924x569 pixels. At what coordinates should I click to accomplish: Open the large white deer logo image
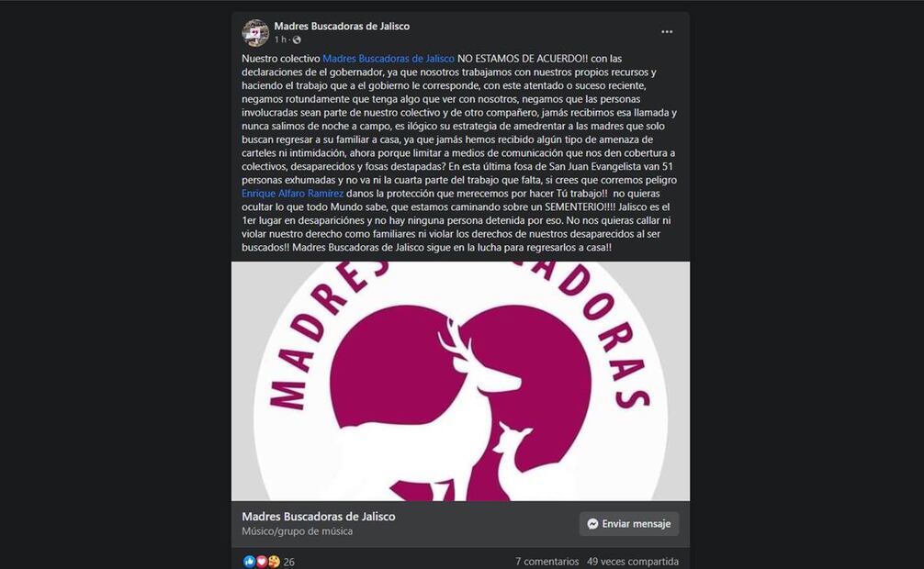[460, 381]
